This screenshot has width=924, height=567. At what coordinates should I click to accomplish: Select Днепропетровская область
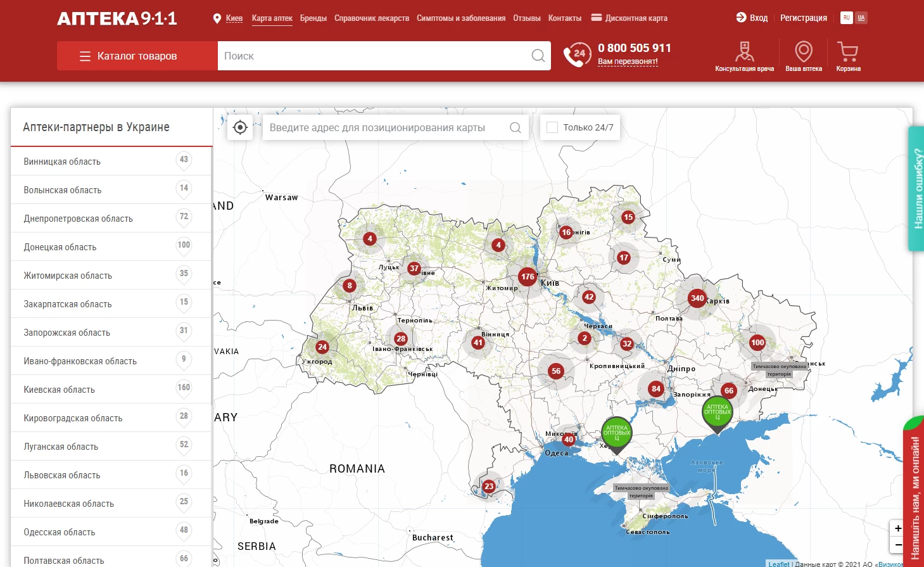pos(111,219)
